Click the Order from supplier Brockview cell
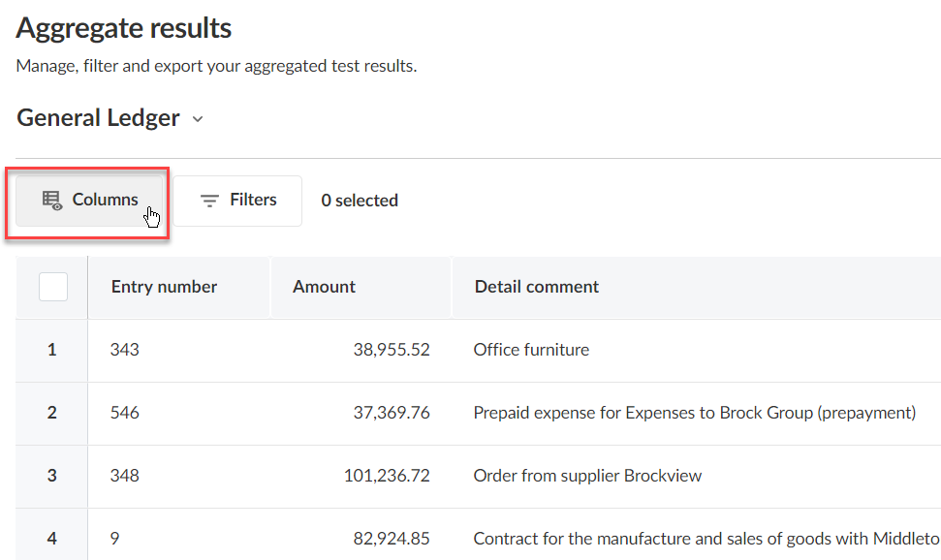Viewport: 941px width, 560px height. pos(587,476)
